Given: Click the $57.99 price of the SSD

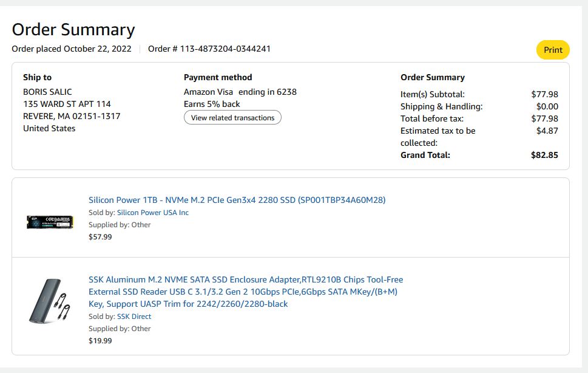Looking at the screenshot, I should (x=100, y=237).
